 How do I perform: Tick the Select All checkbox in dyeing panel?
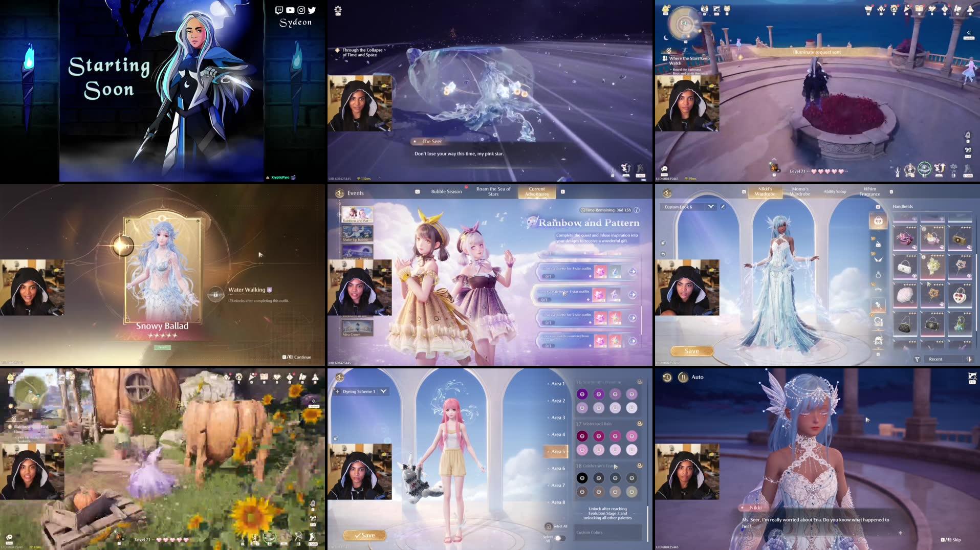coord(549,526)
